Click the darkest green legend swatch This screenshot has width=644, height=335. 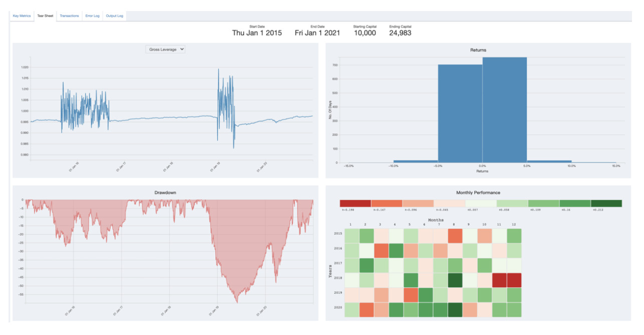point(606,203)
